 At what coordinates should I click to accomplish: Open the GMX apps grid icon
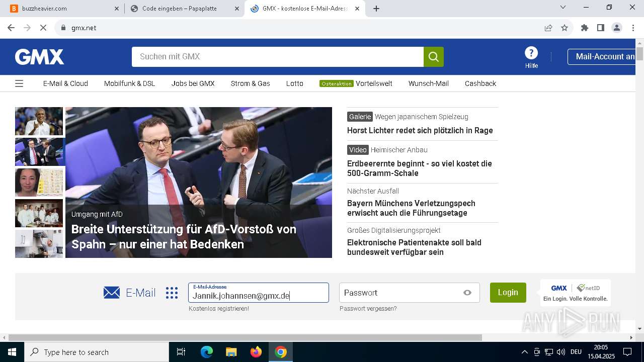pos(172,293)
